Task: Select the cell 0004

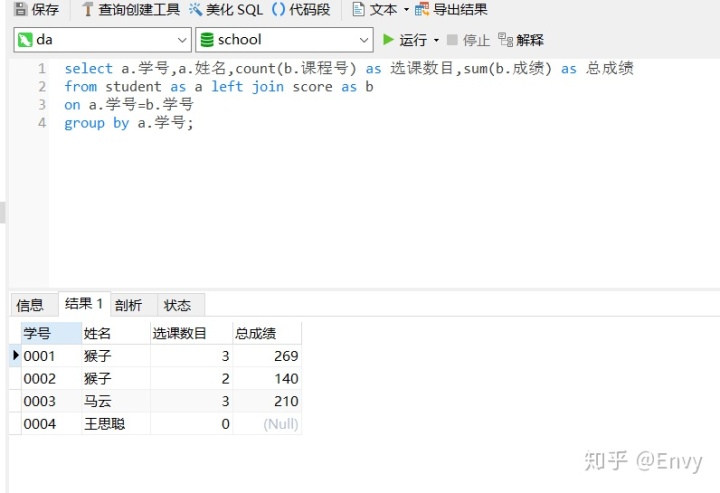Action: click(51, 423)
